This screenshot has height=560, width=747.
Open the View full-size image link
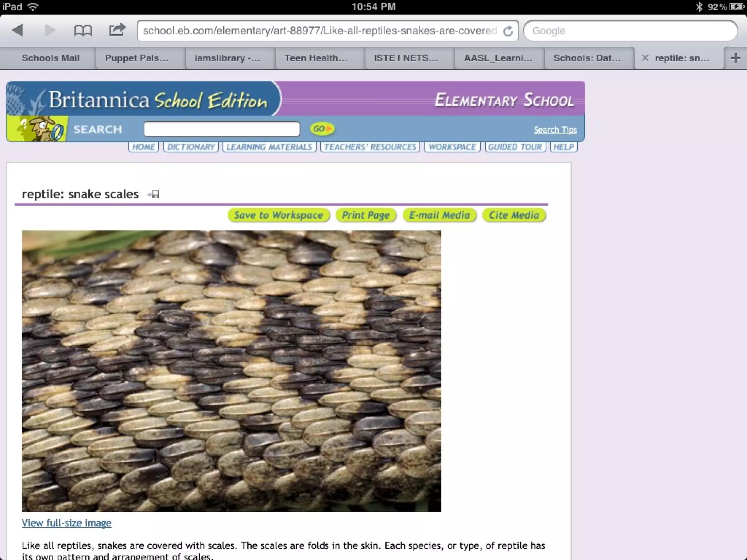66,523
